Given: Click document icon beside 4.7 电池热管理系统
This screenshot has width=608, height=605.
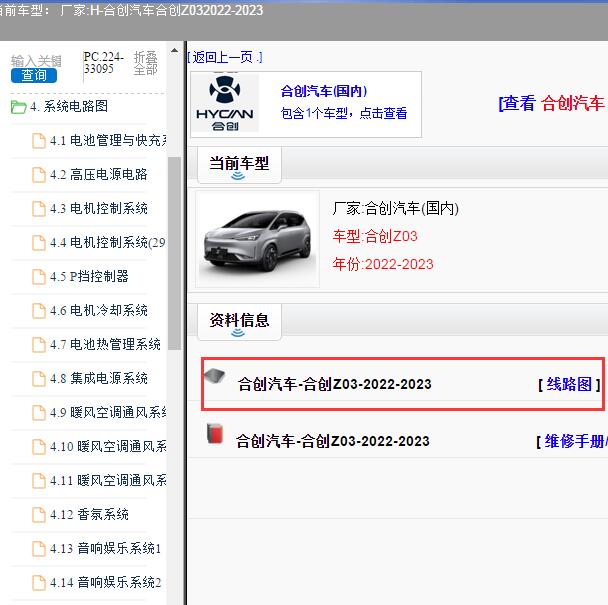Looking at the screenshot, I should [x=38, y=345].
